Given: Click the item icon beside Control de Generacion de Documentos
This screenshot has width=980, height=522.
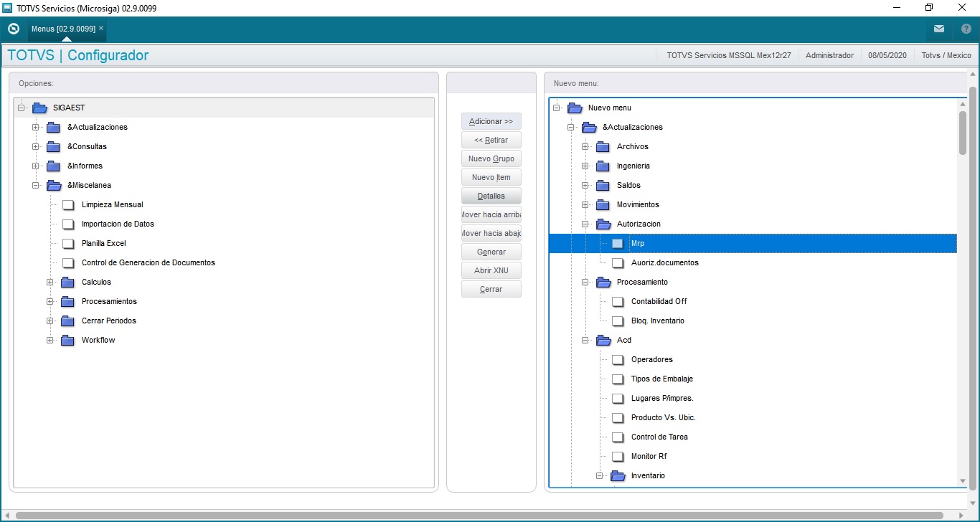Looking at the screenshot, I should [68, 262].
